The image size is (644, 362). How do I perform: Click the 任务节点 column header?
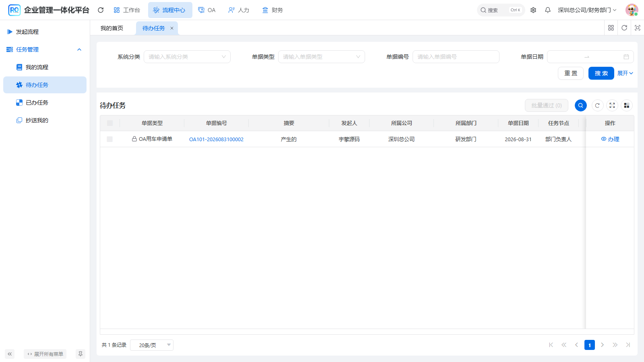point(559,123)
